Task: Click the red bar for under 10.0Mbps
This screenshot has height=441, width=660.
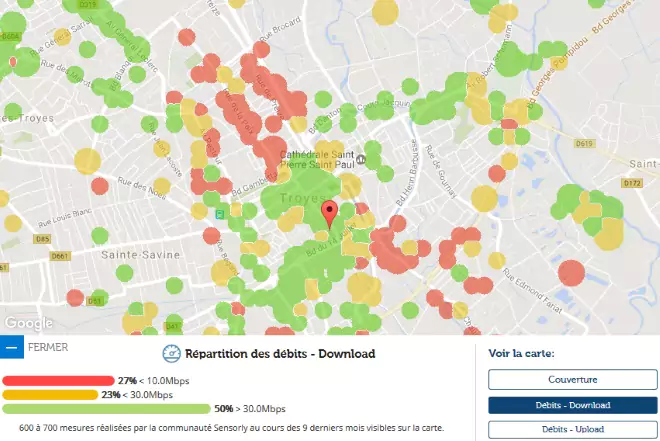Action: point(58,381)
